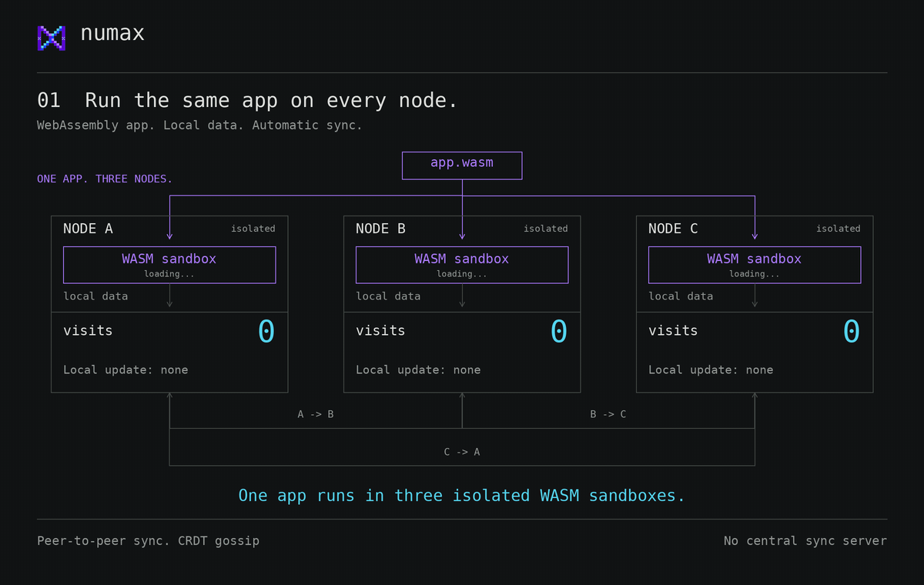Click the C -> A sync label

(x=462, y=452)
